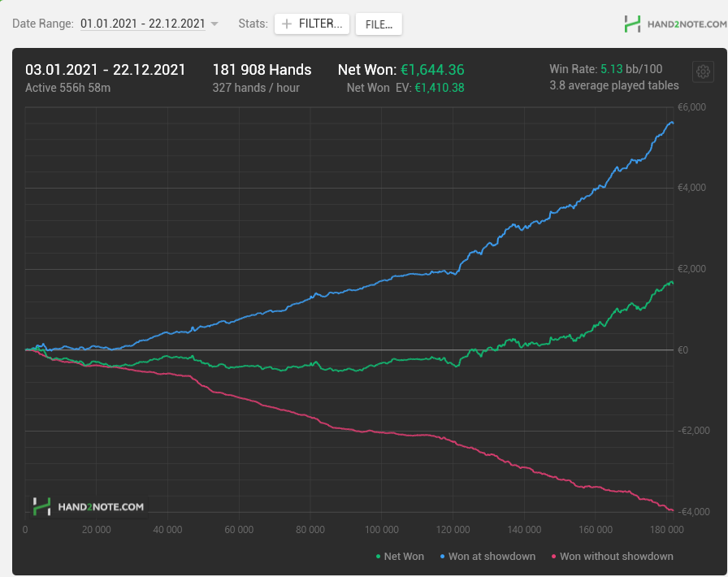Viewport: 728px width, 577px height.
Task: Click the FILE... button
Action: [x=379, y=24]
